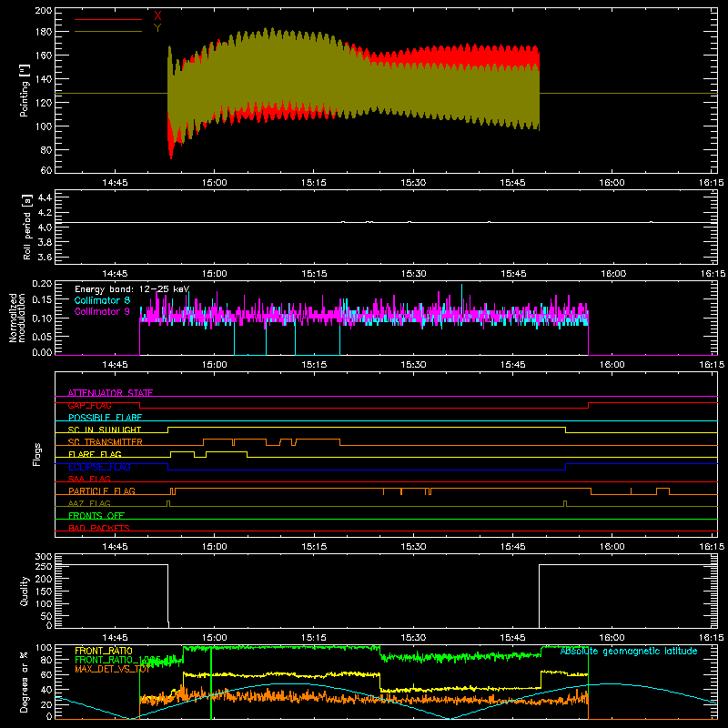Select the SAA_FLAG label
This screenshot has width=728, height=728.
89,479
